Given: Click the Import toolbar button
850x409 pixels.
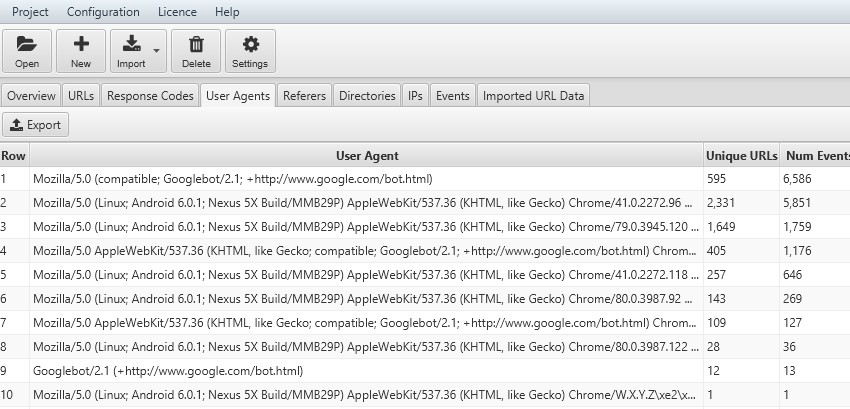Looking at the screenshot, I should (131, 51).
